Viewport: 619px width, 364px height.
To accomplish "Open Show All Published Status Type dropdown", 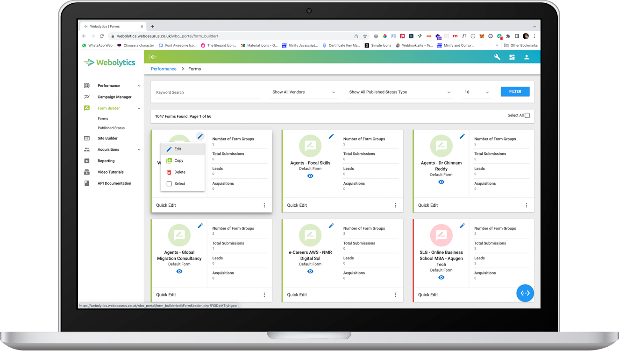I will (x=400, y=92).
